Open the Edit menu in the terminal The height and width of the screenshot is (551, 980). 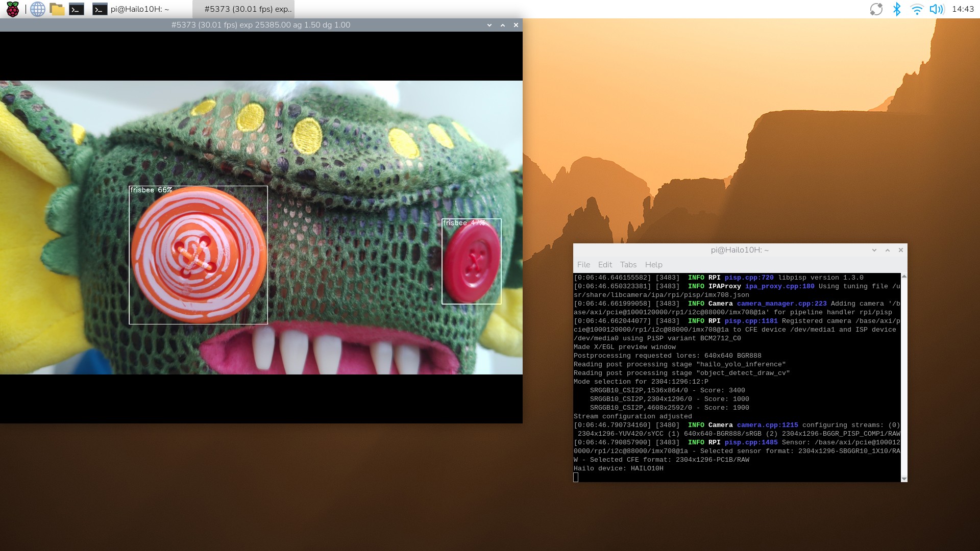pyautogui.click(x=605, y=264)
